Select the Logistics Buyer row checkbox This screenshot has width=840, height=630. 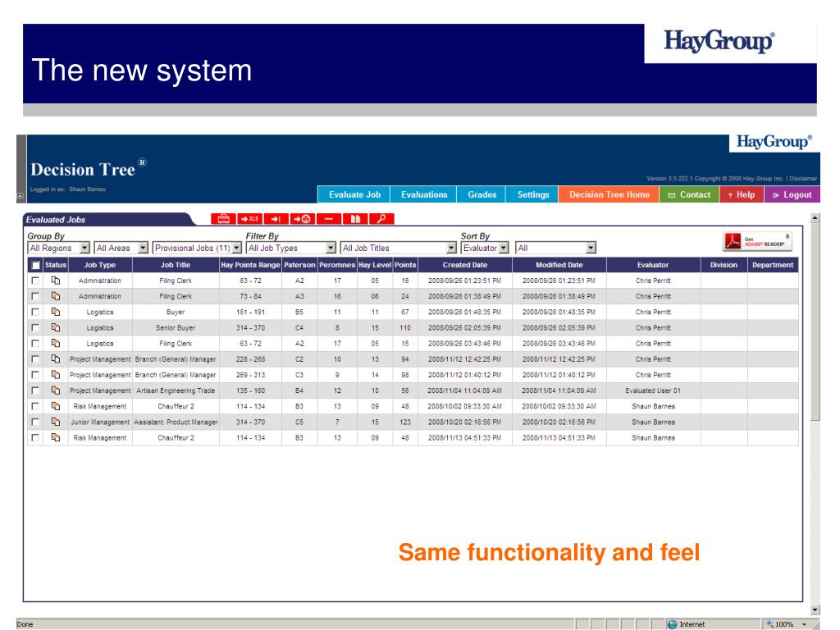point(35,312)
